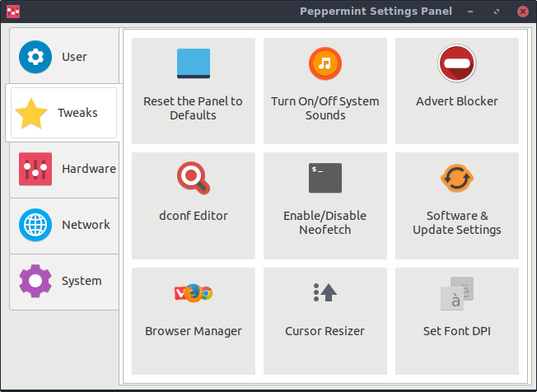Viewport: 537px width, 392px height.
Task: Click the Peppermint logo in title bar
Action: coord(13,12)
